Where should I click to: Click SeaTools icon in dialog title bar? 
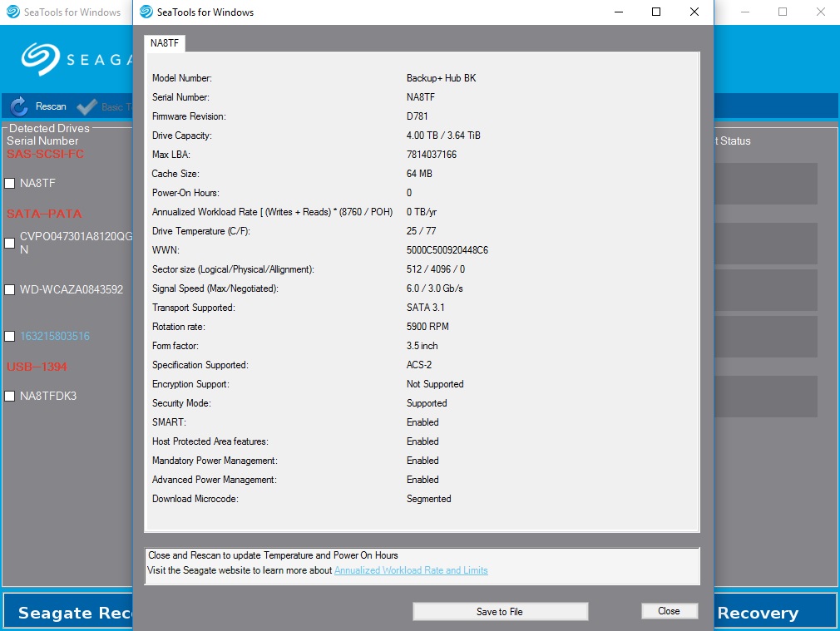(146, 12)
